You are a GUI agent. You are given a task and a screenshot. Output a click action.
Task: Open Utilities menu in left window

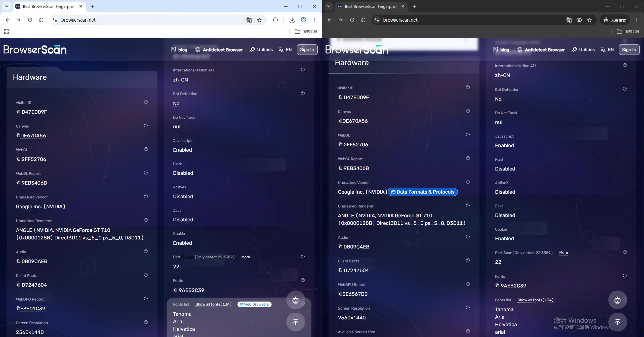coord(261,50)
